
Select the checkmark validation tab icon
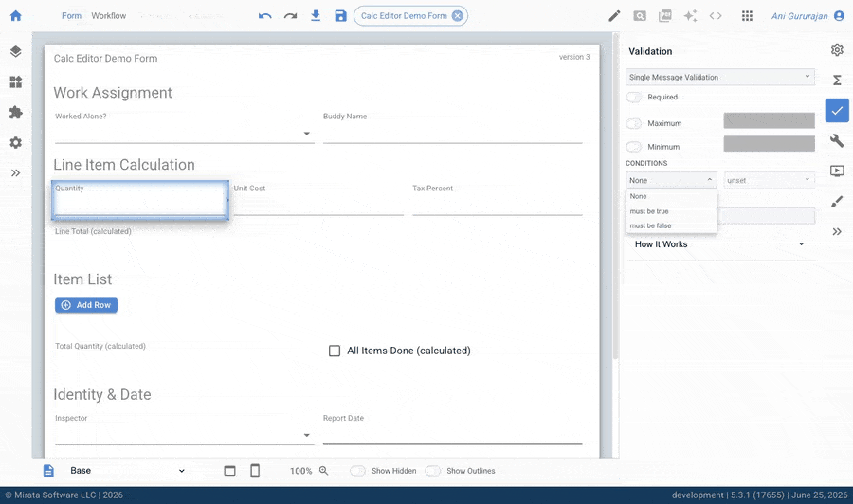(837, 111)
